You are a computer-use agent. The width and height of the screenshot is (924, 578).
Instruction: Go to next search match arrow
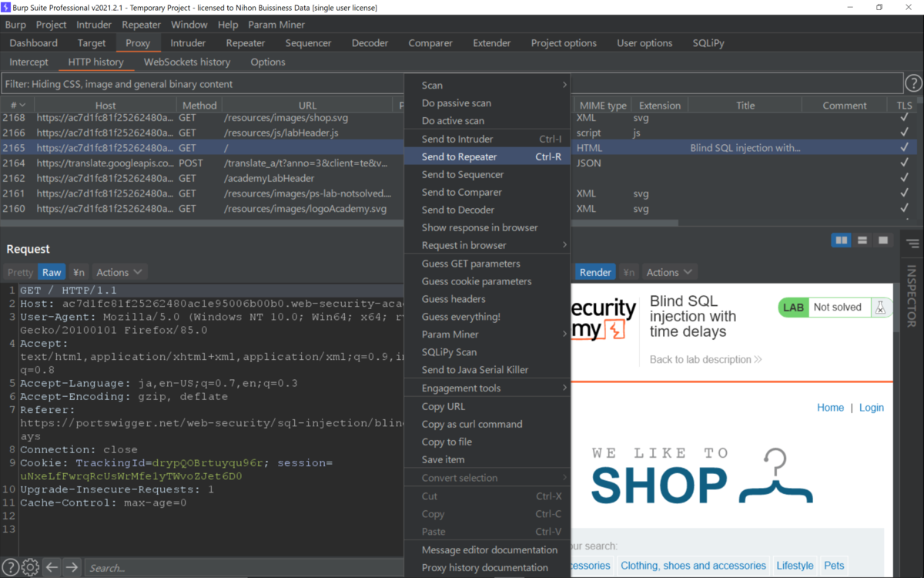click(72, 567)
